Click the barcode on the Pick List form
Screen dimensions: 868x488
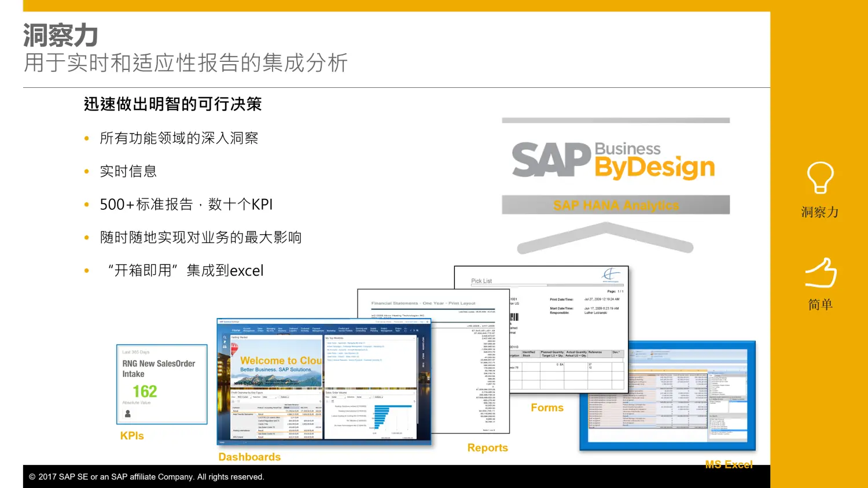click(x=514, y=317)
